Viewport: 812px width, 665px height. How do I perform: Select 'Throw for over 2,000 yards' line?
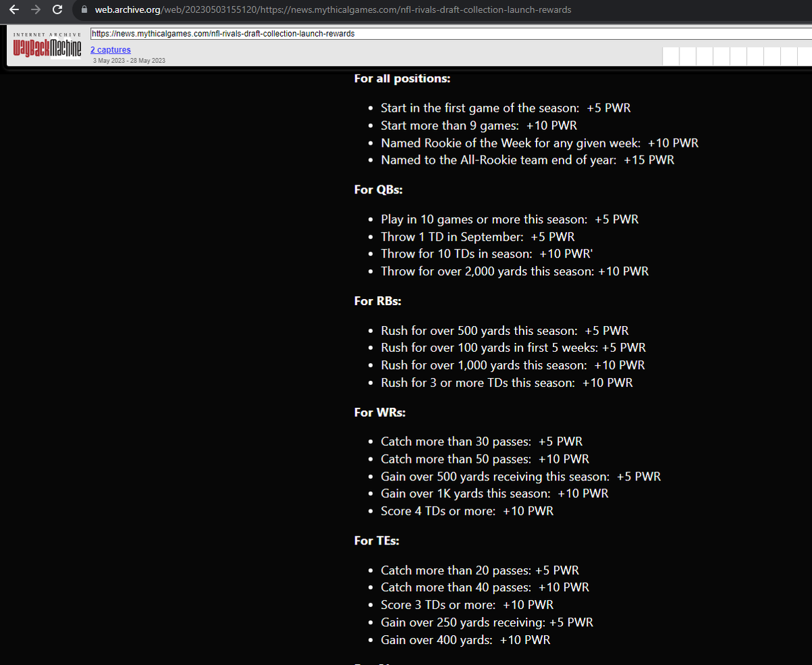[x=514, y=271]
